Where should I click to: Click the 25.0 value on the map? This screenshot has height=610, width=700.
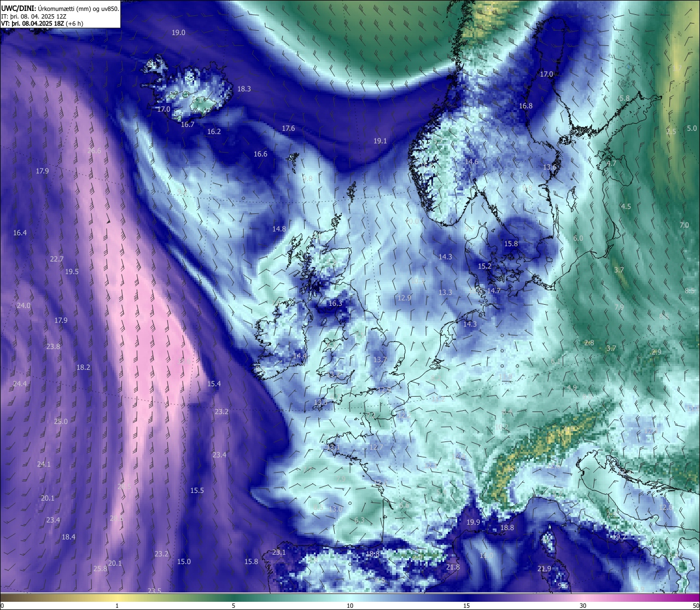point(61,422)
